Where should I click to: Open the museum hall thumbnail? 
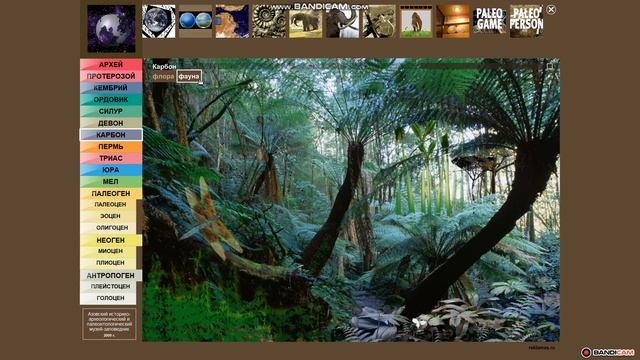(x=453, y=22)
